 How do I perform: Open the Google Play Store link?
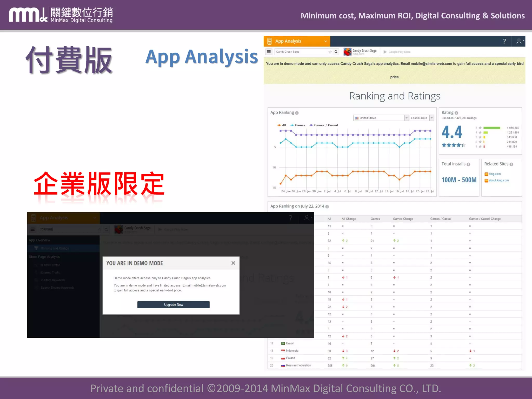(397, 52)
